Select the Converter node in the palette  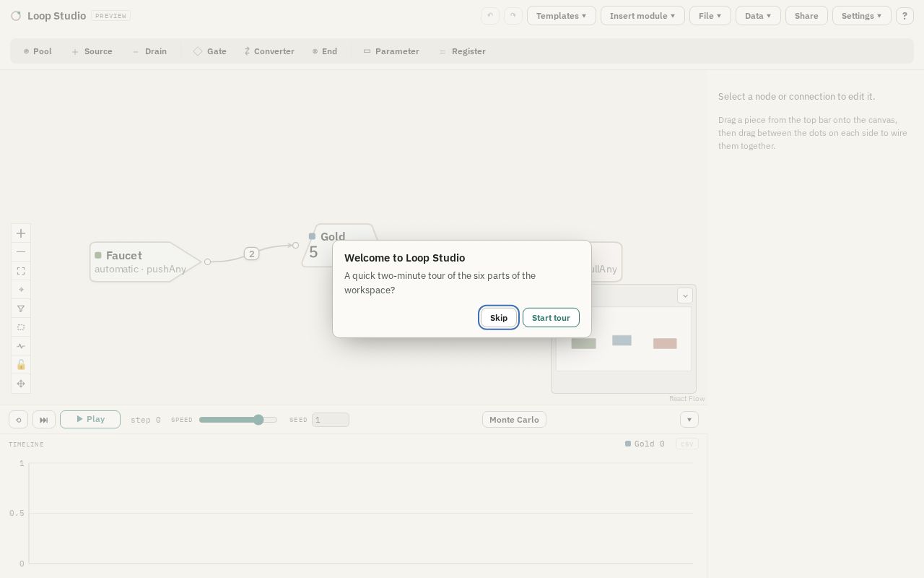pos(269,51)
